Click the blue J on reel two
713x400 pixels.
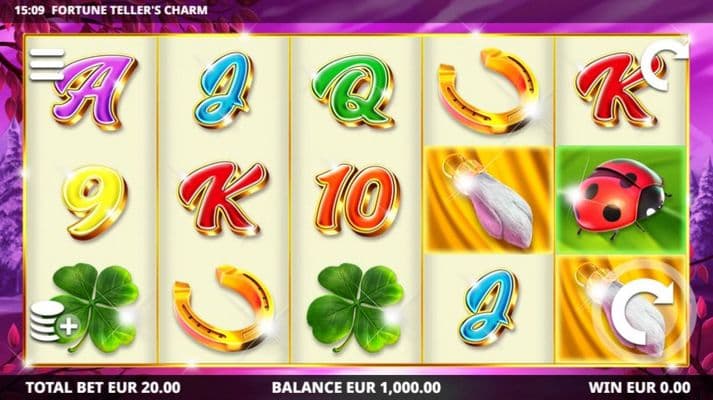coord(223,90)
